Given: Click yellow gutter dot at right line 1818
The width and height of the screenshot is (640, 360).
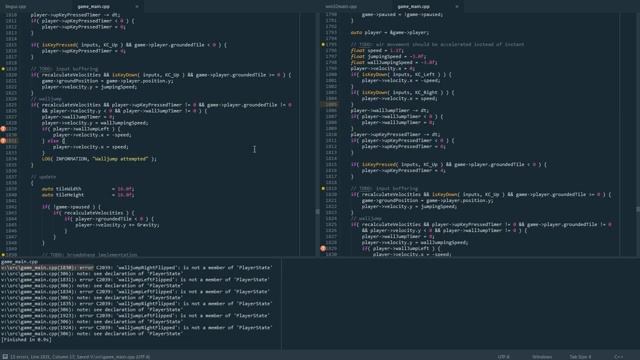Looking at the screenshot, I should click(x=323, y=189).
